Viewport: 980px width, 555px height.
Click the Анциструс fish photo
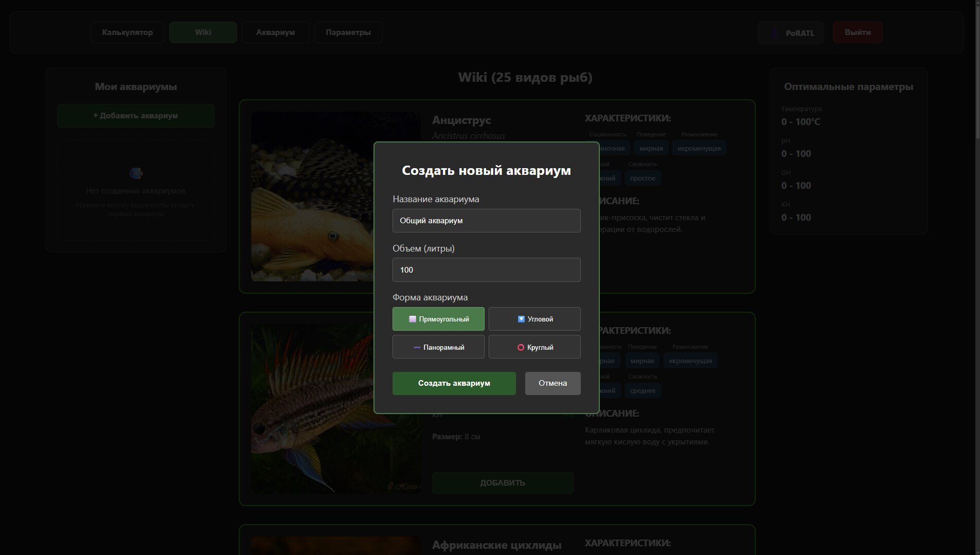[311, 196]
